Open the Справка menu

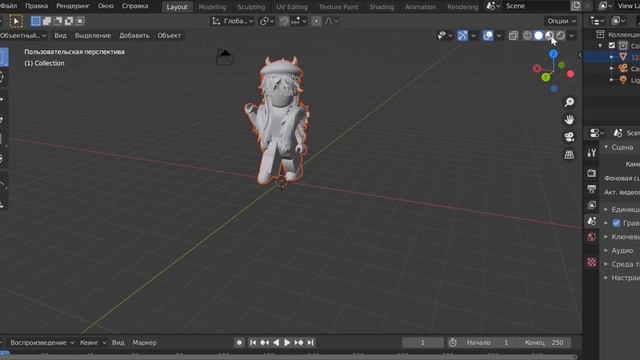click(x=135, y=6)
